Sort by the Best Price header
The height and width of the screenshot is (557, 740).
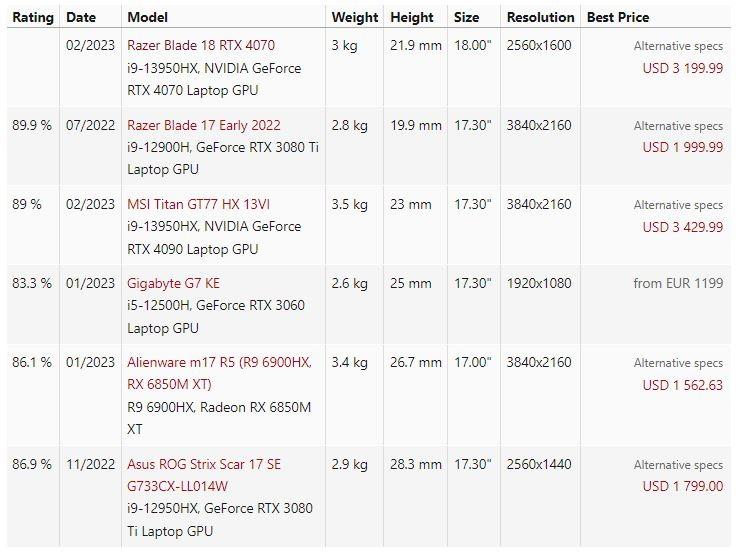tap(618, 17)
